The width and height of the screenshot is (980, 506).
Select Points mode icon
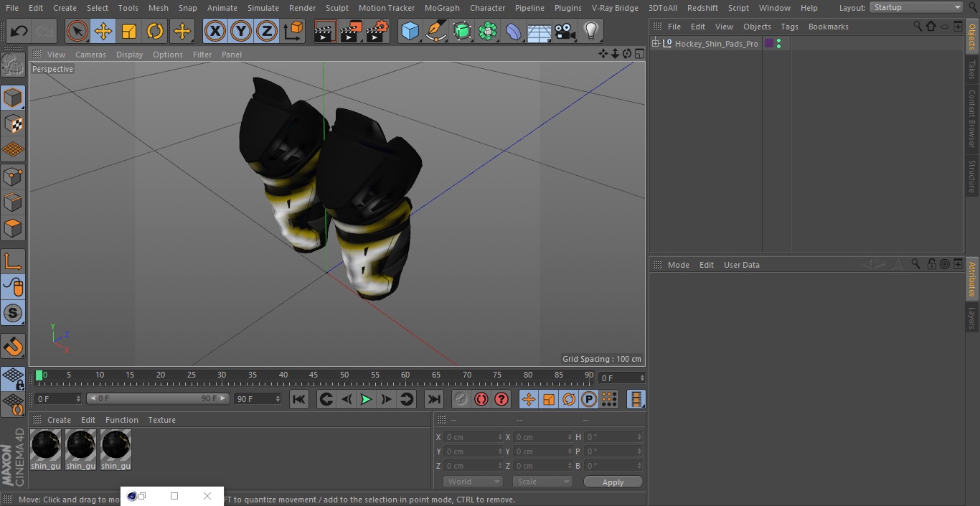point(13,177)
